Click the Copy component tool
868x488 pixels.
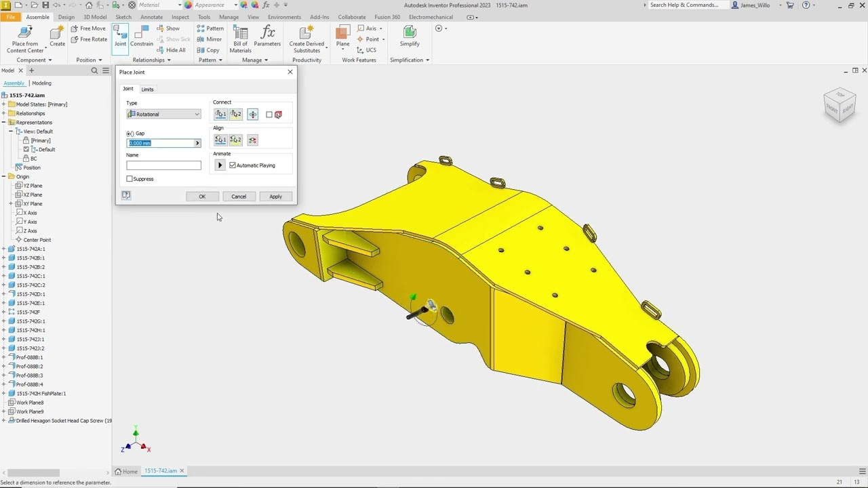point(208,50)
